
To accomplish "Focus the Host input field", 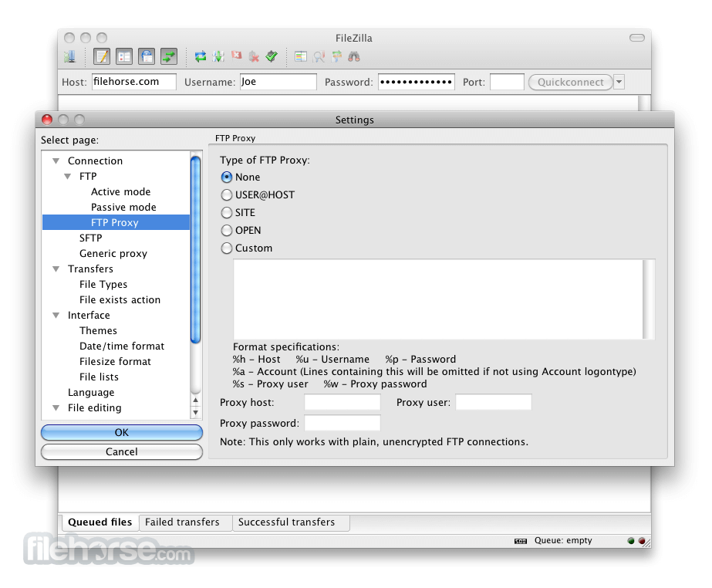I will pyautogui.click(x=134, y=82).
